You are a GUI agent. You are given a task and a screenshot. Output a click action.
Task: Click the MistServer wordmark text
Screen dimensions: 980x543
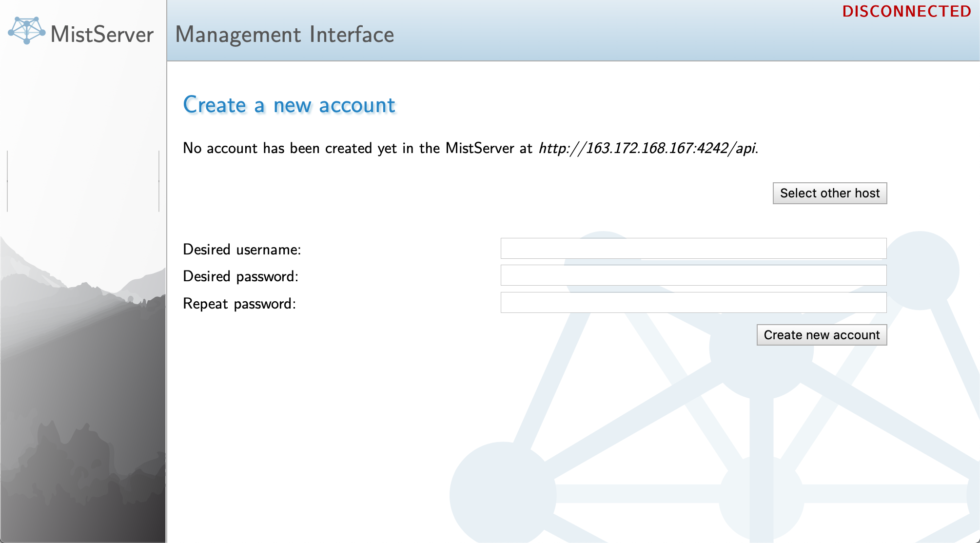pos(102,35)
